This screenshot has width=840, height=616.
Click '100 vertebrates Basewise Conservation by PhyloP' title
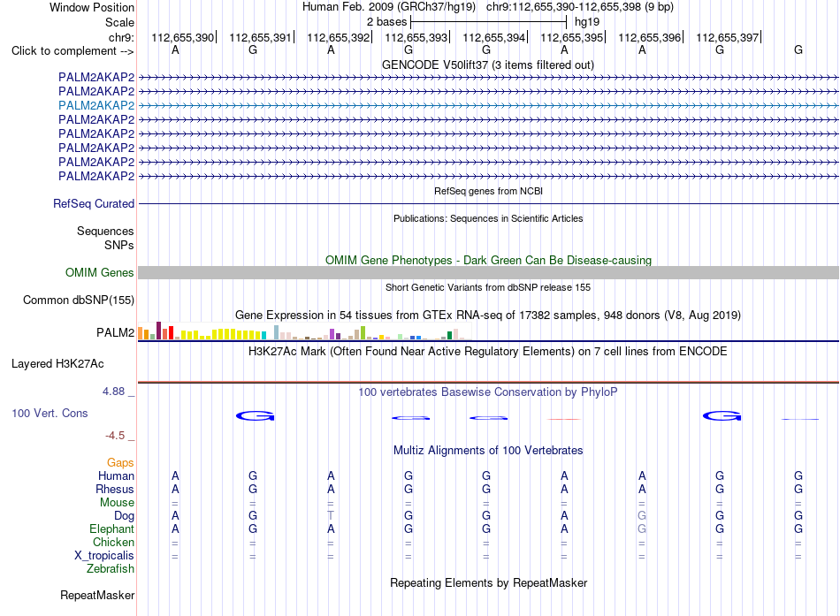click(x=488, y=392)
